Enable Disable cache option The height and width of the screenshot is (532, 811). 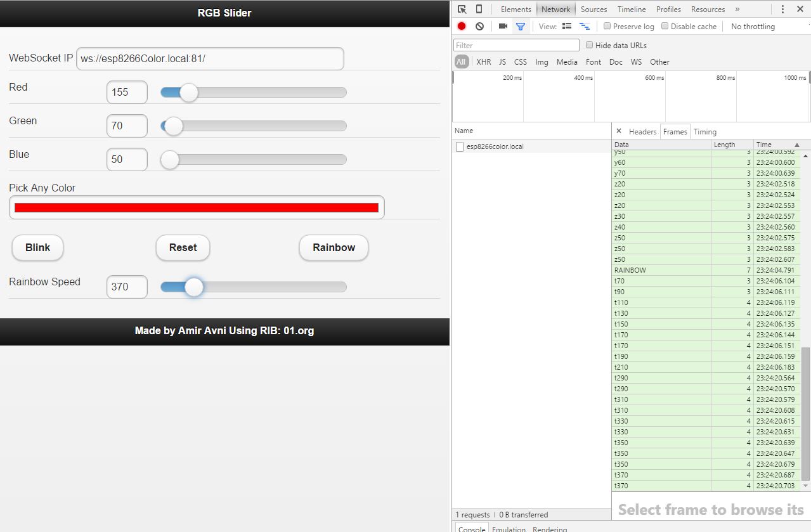[x=665, y=26]
